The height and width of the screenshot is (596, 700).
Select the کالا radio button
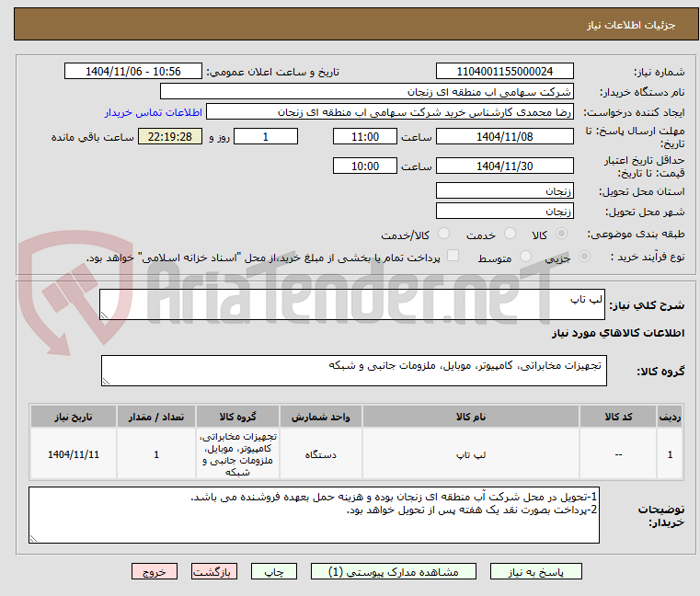tap(562, 234)
